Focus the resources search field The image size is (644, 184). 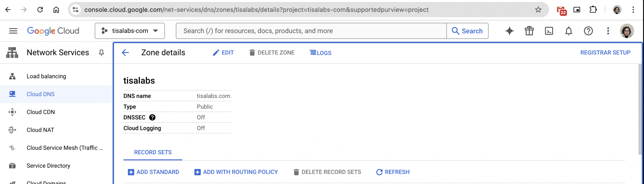pos(311,31)
